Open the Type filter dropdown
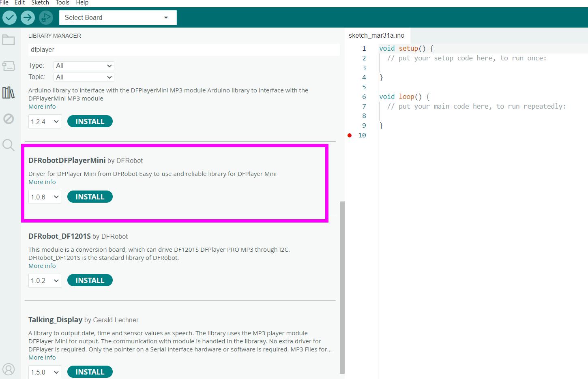The width and height of the screenshot is (588, 379). [84, 66]
